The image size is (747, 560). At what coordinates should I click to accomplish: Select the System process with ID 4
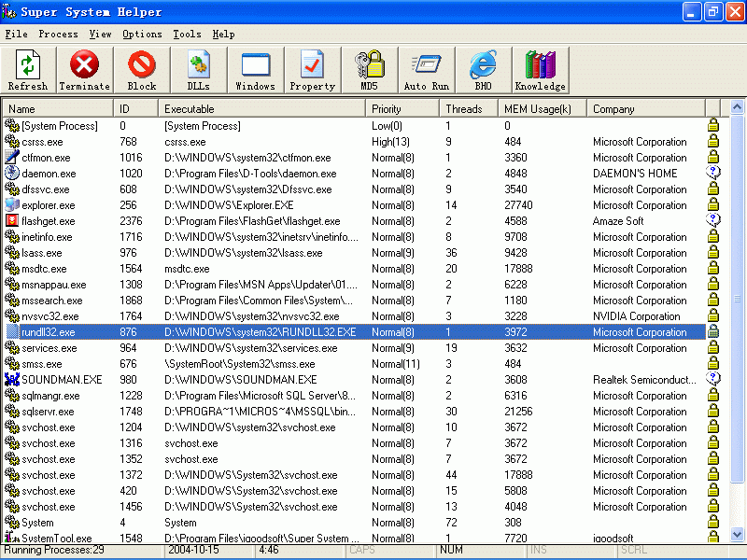pos(37,523)
